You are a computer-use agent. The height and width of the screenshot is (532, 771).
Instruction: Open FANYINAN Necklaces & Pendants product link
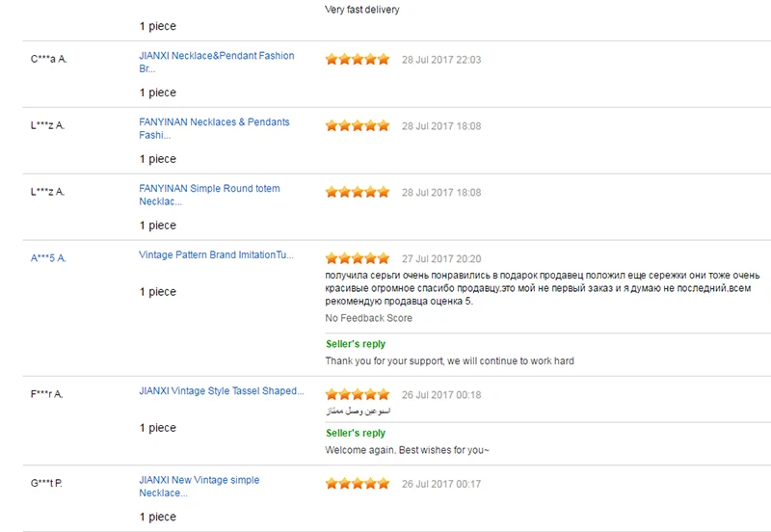tap(214, 128)
